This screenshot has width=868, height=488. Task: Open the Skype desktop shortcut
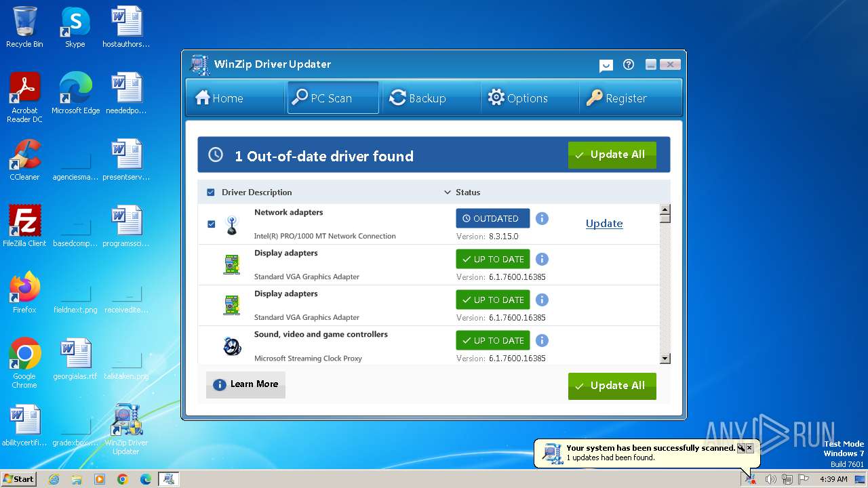(75, 27)
